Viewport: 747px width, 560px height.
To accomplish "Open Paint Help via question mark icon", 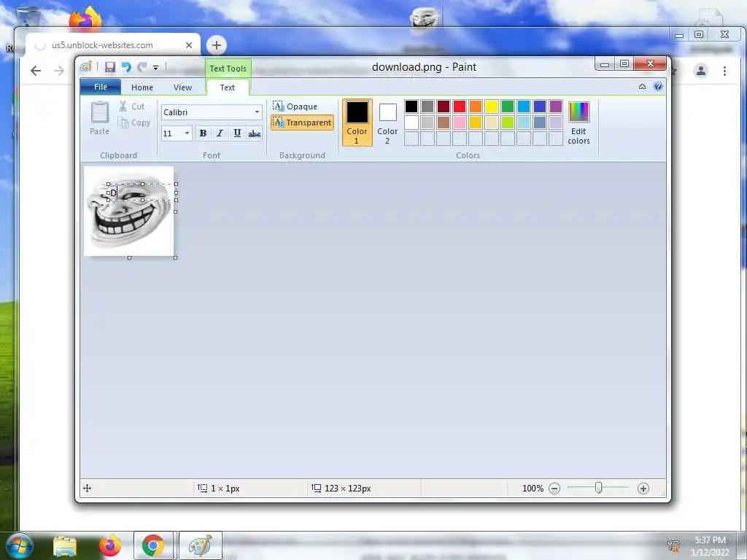I will coord(658,87).
